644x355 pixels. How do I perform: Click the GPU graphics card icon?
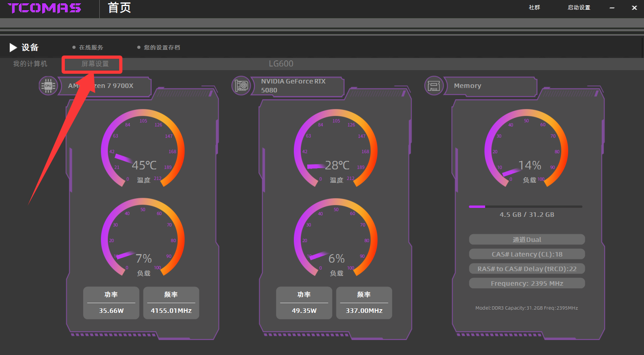[x=241, y=86]
